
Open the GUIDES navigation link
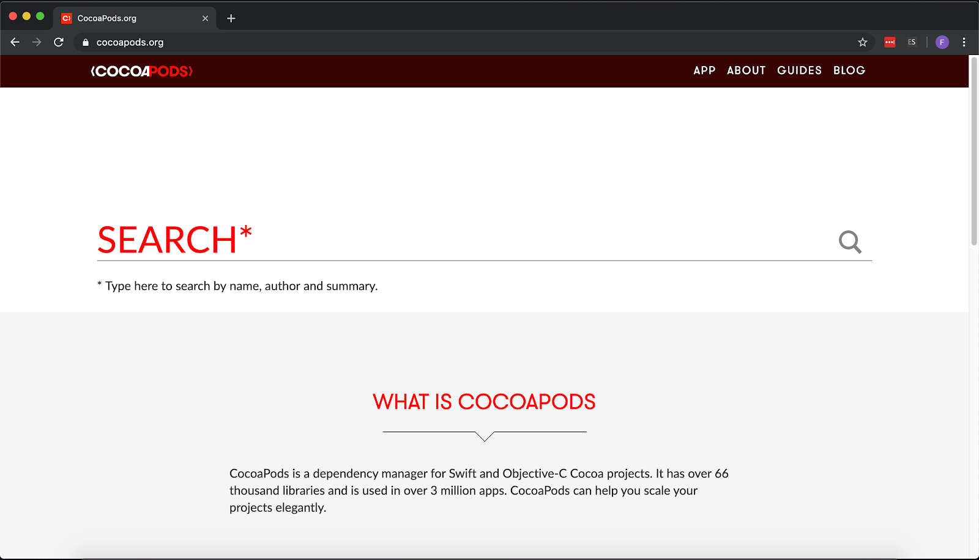tap(799, 70)
